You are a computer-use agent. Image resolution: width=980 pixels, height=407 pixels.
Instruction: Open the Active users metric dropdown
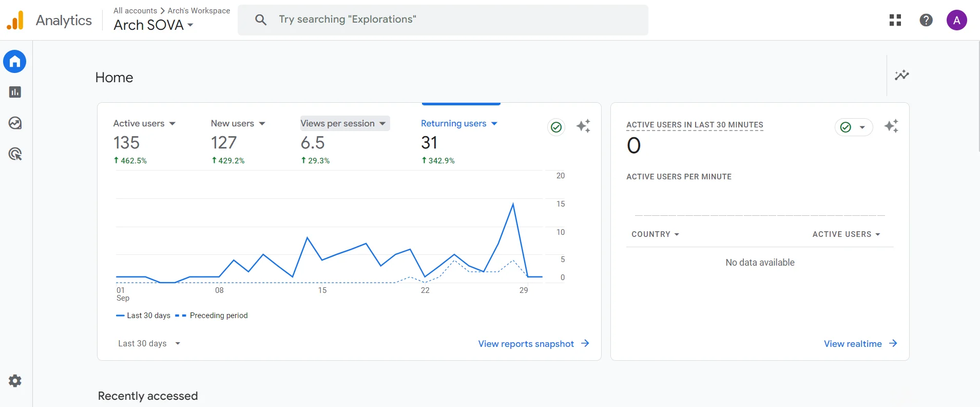[144, 123]
